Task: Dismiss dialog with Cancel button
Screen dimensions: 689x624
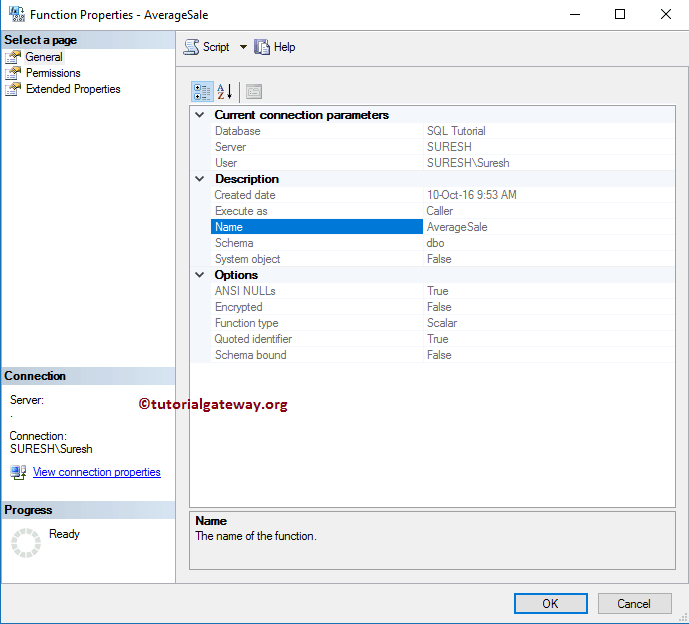Action: click(x=634, y=603)
